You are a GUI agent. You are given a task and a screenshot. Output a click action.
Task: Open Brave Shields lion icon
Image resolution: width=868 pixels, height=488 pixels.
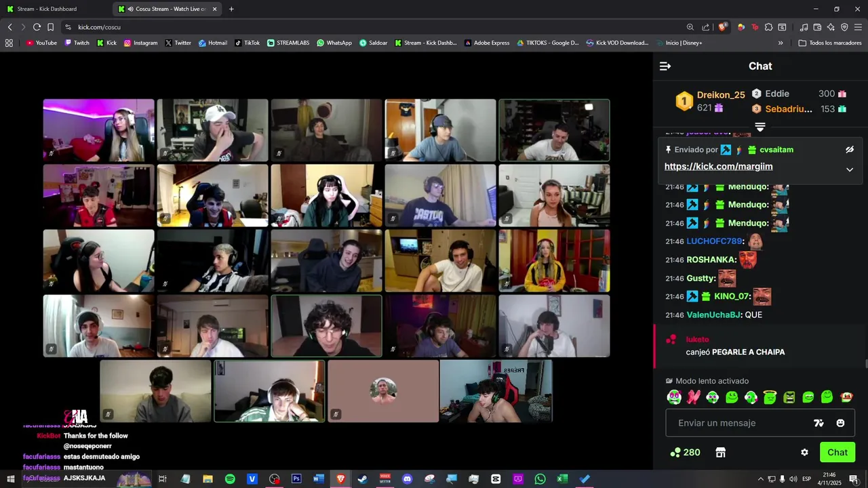pyautogui.click(x=723, y=27)
